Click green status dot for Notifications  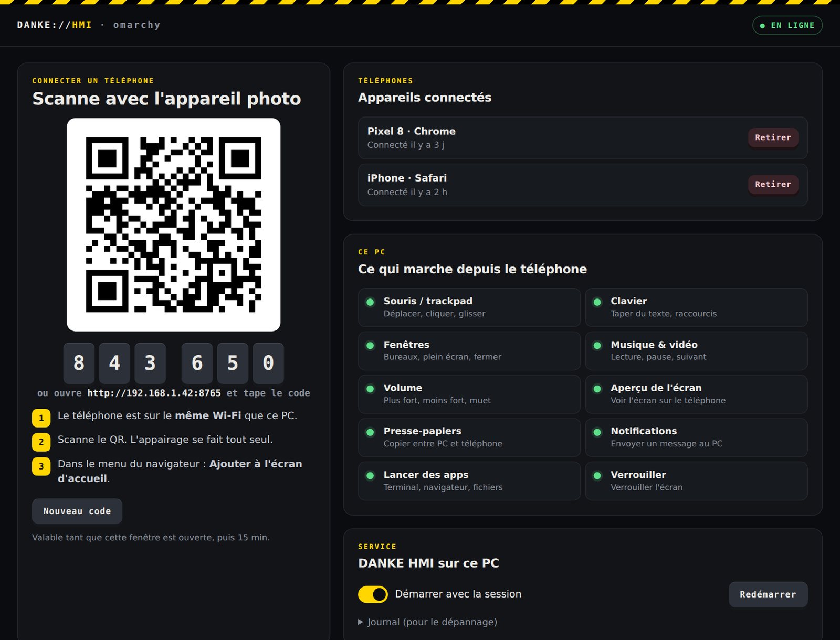click(597, 432)
